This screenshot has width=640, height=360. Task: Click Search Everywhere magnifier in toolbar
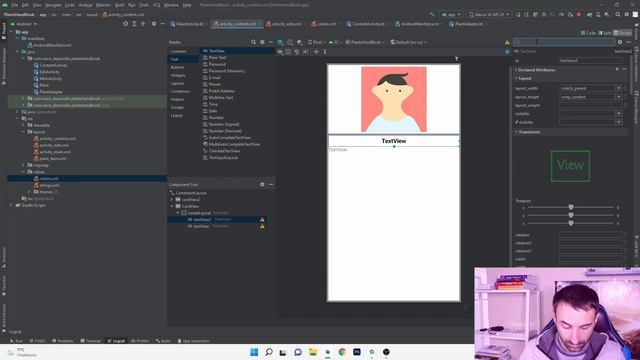[618, 15]
